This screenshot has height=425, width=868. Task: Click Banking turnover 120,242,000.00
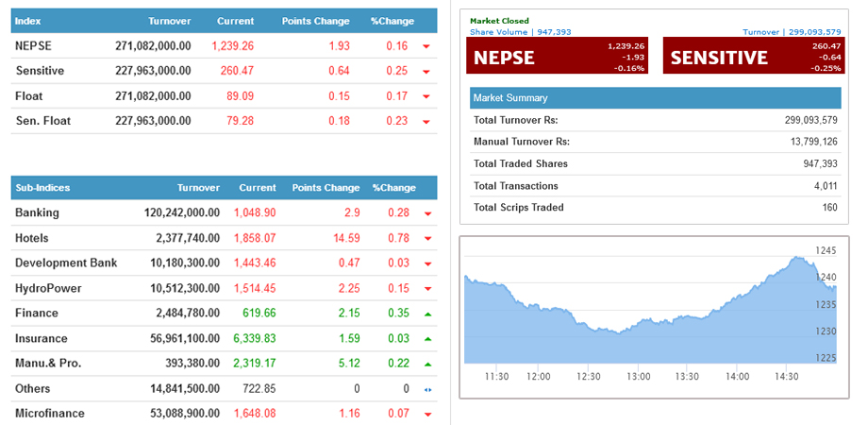182,212
